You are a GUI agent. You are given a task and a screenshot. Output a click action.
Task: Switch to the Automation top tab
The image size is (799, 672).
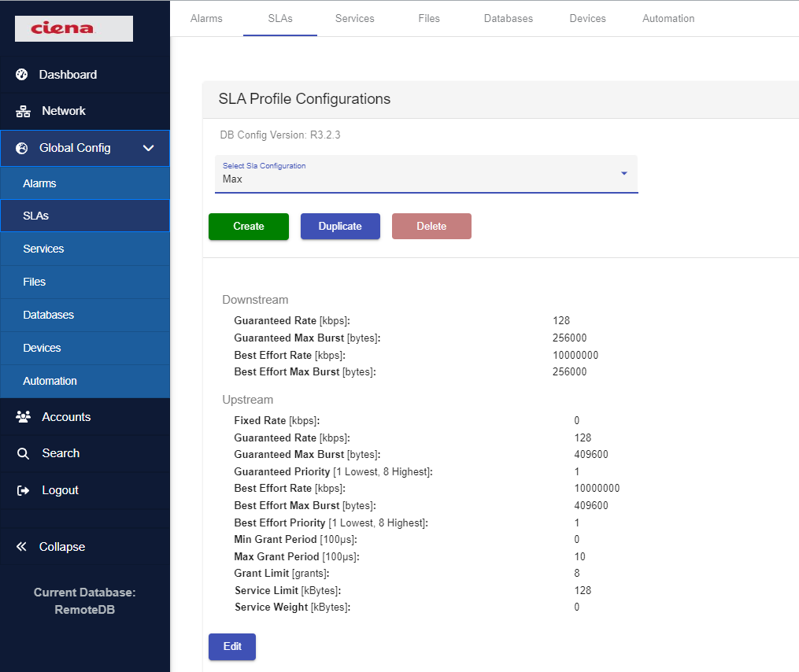(x=668, y=18)
